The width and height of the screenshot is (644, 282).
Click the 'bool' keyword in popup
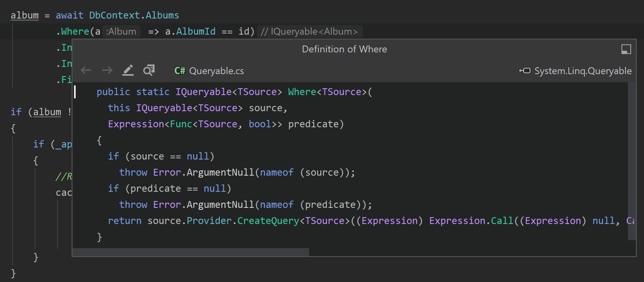(260, 124)
